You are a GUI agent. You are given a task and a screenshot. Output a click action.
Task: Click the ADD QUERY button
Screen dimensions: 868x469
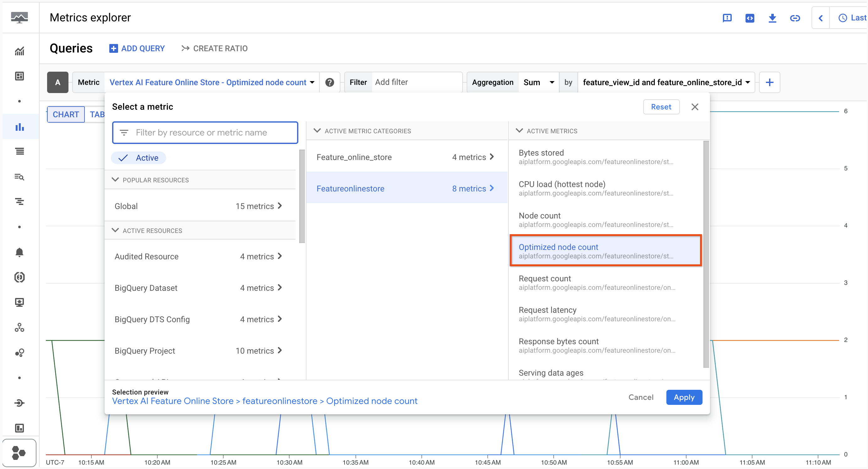(x=137, y=48)
